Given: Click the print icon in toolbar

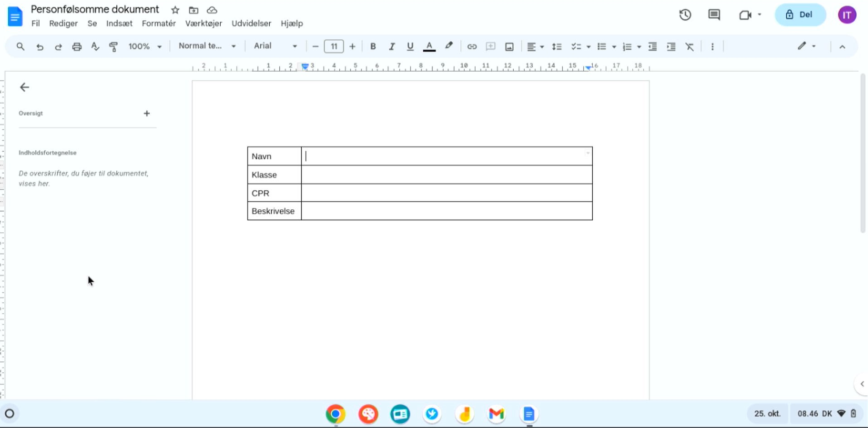Looking at the screenshot, I should tap(77, 46).
